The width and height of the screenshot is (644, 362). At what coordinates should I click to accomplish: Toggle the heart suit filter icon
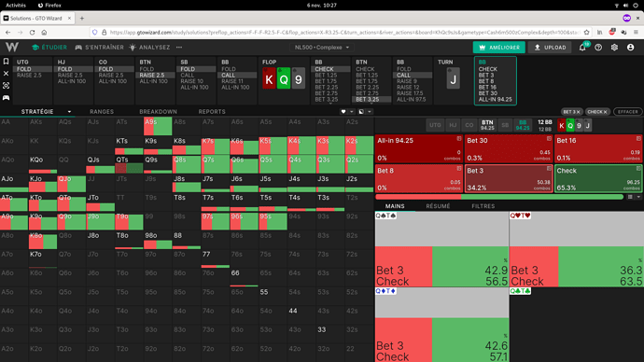343,112
